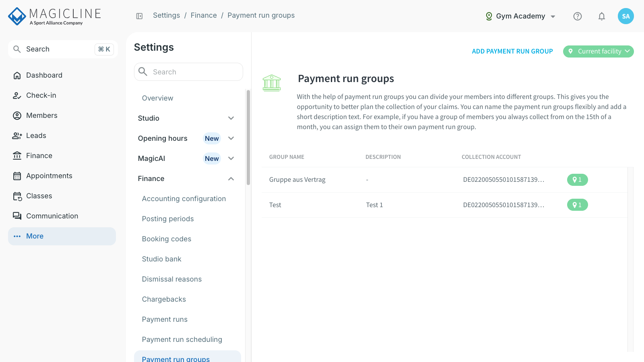This screenshot has height=362, width=644.
Task: Open notifications bell icon
Action: [602, 16]
